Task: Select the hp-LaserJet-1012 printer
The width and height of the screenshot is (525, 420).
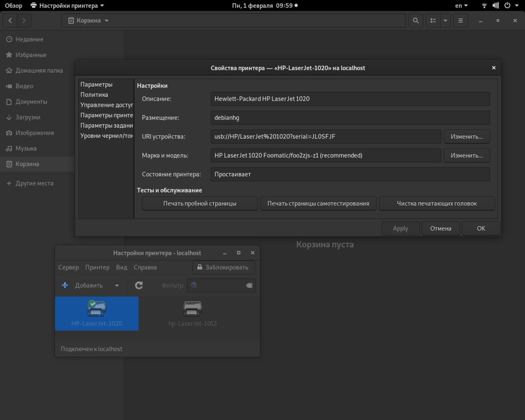Action: coord(192,314)
